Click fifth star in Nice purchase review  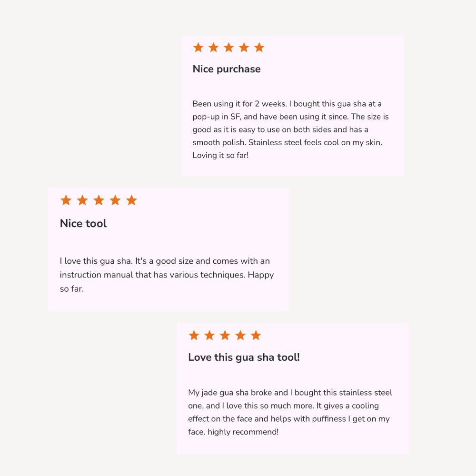pyautogui.click(x=259, y=48)
